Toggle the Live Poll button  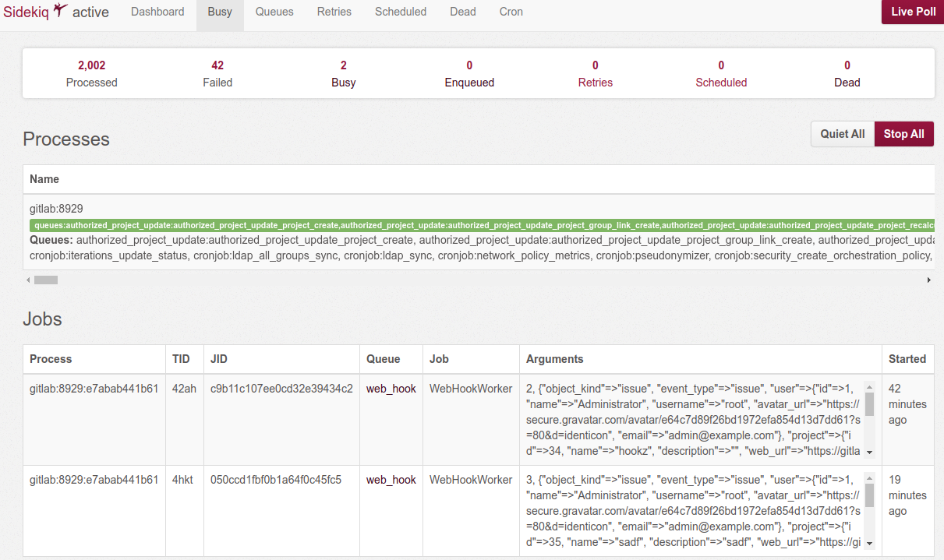tap(913, 12)
